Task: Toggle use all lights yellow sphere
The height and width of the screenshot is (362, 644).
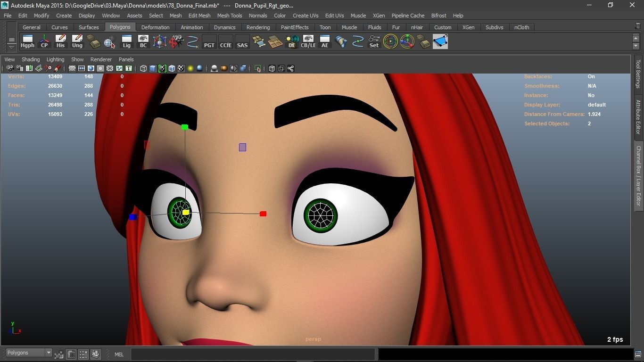Action: click(x=190, y=68)
